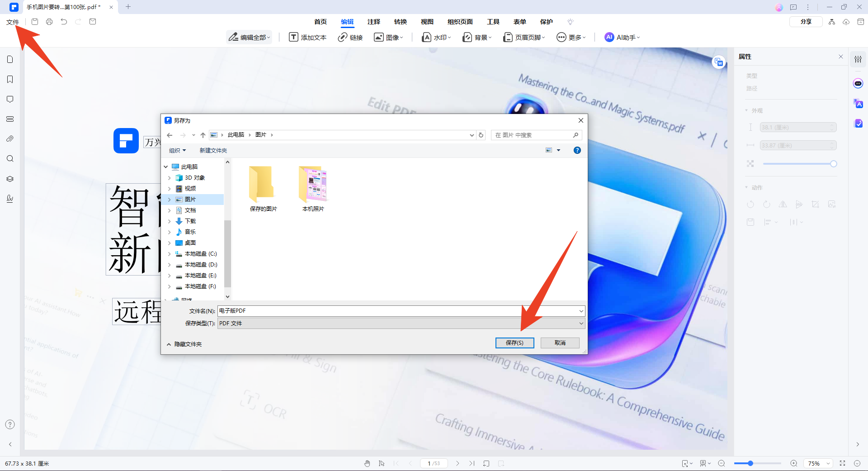Viewport: 868px width, 471px height.
Task: Open the 背景 dropdown
Action: point(477,37)
